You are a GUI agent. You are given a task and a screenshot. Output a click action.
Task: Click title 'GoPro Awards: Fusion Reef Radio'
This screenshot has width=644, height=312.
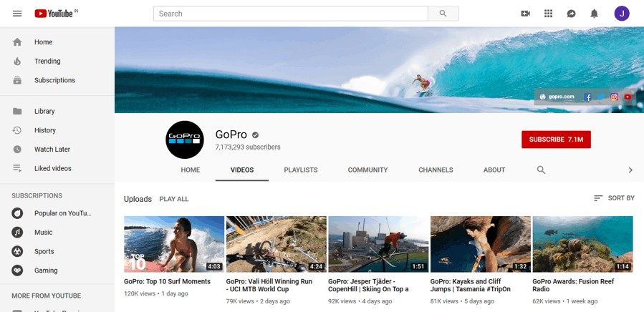(573, 286)
